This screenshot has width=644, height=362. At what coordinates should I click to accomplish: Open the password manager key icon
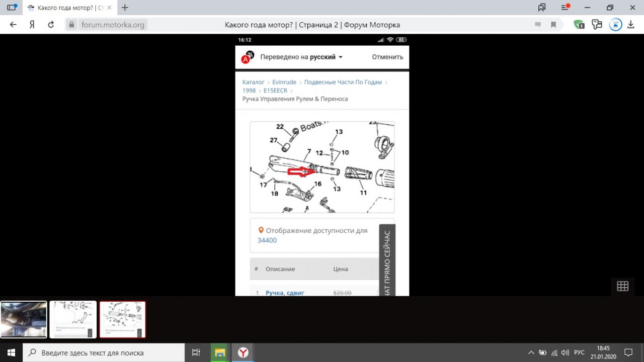coord(597,25)
